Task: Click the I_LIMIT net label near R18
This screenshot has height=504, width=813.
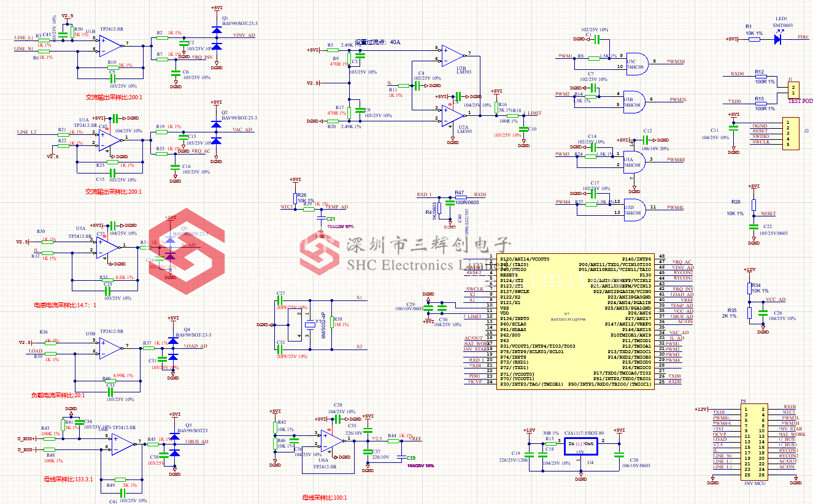Action: click(x=533, y=113)
